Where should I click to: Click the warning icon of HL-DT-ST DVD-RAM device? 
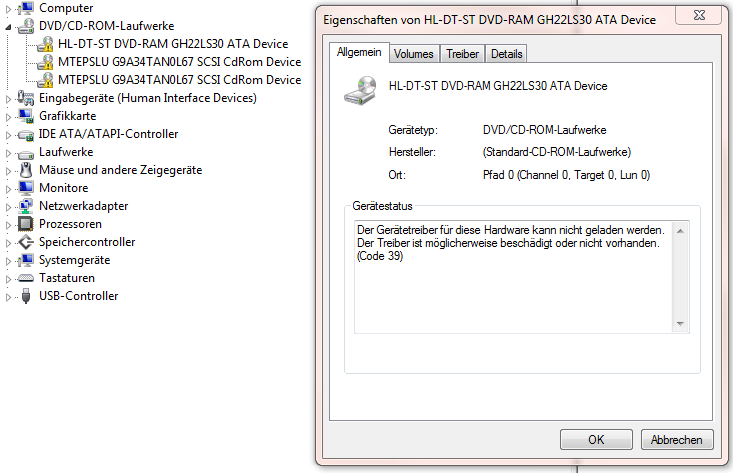click(45, 44)
